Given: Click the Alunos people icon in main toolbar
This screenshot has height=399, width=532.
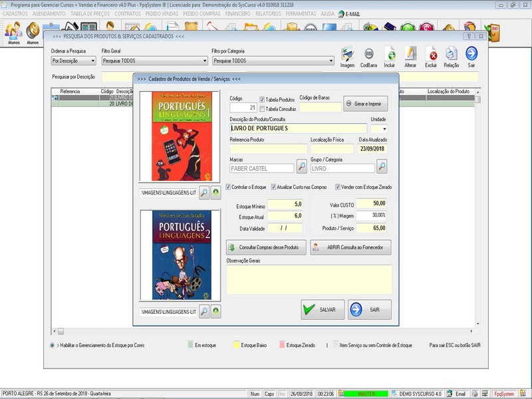Looking at the screenshot, I should (13, 33).
